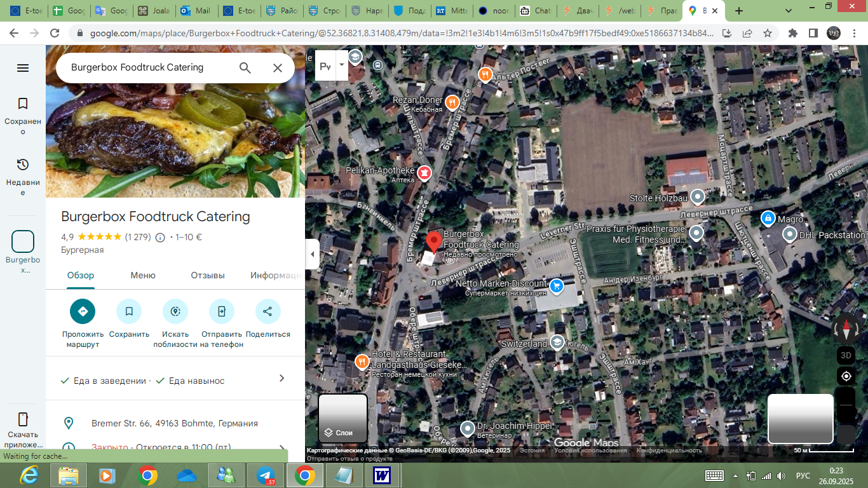Click the volume icon in system tray

click(782, 475)
